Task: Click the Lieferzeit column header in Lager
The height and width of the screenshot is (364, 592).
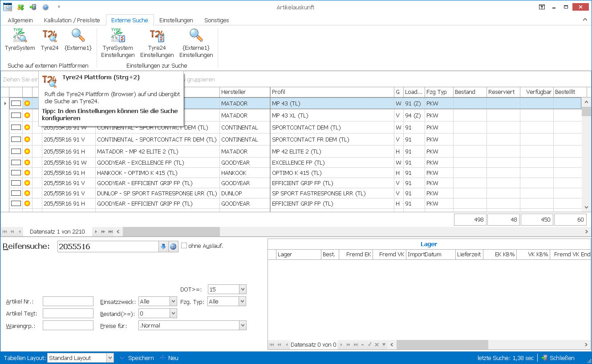Action: click(x=469, y=255)
